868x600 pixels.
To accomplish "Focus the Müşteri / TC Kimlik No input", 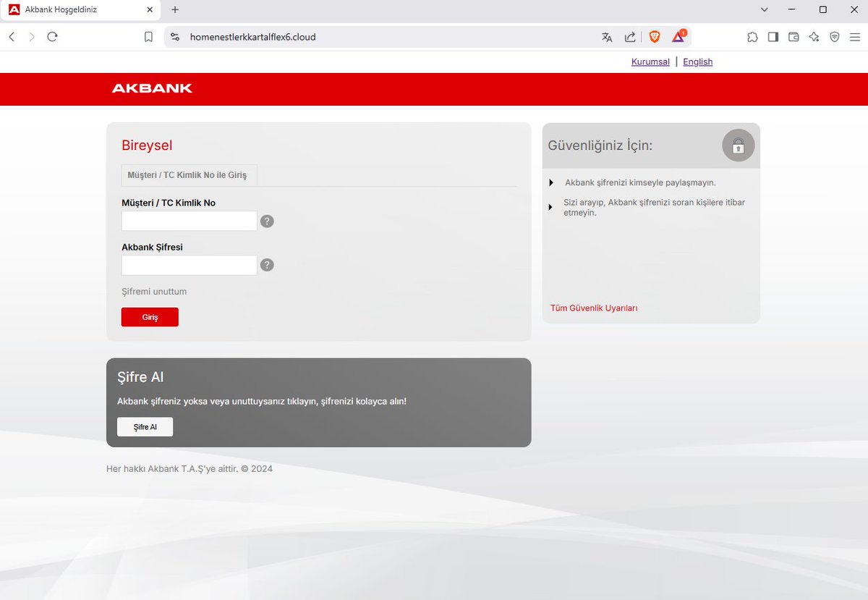I will [190, 221].
